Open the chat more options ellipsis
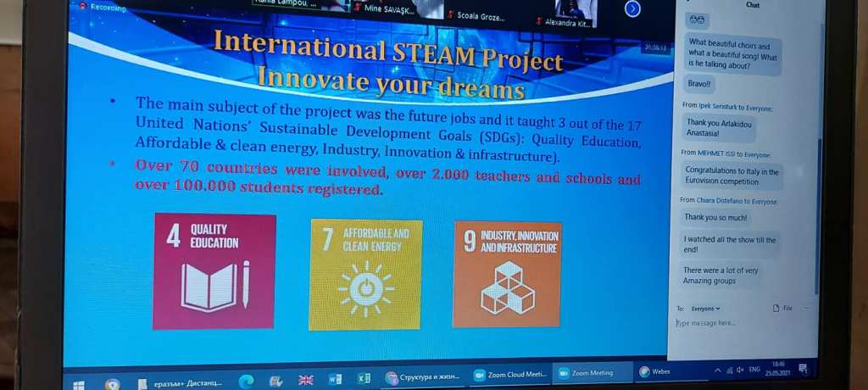This screenshot has height=390, width=868. tap(806, 308)
